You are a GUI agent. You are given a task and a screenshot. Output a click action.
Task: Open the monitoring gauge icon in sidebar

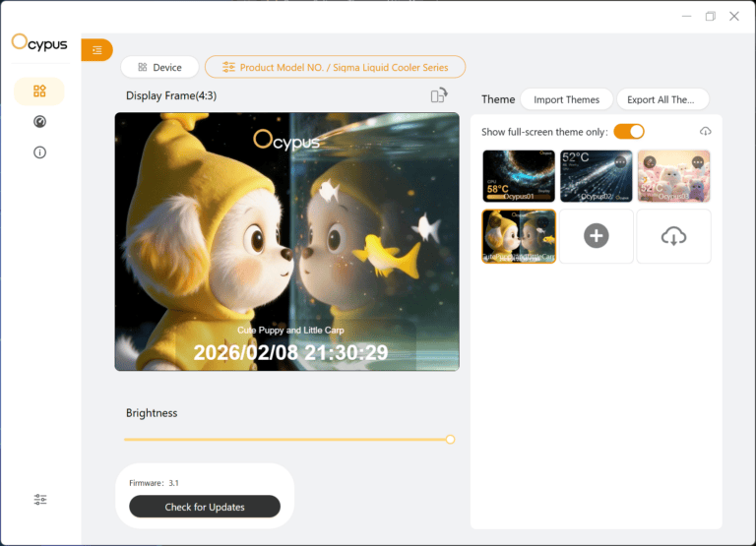click(39, 122)
